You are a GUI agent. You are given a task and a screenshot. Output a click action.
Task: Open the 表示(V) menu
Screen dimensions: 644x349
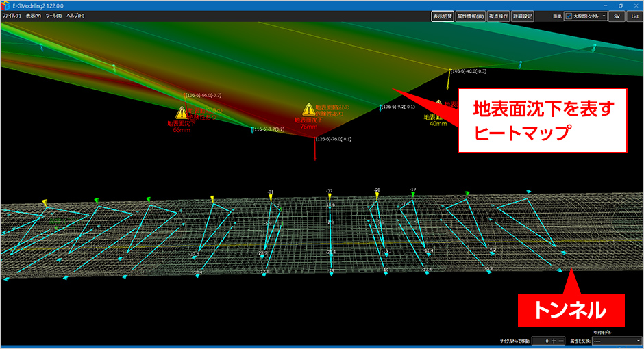(x=34, y=16)
